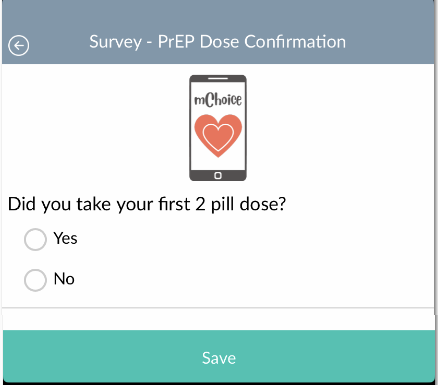This screenshot has width=438, height=385.
Task: Click the inner white heart outline
Action: (x=218, y=137)
